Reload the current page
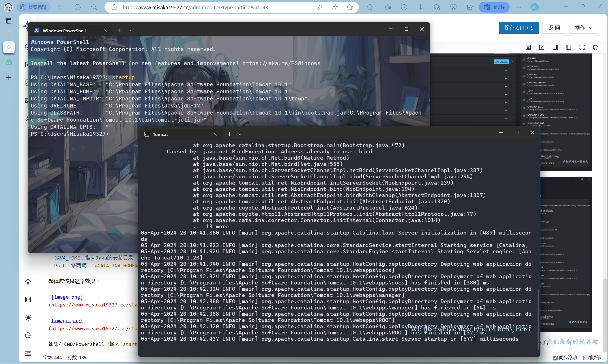 point(78,7)
